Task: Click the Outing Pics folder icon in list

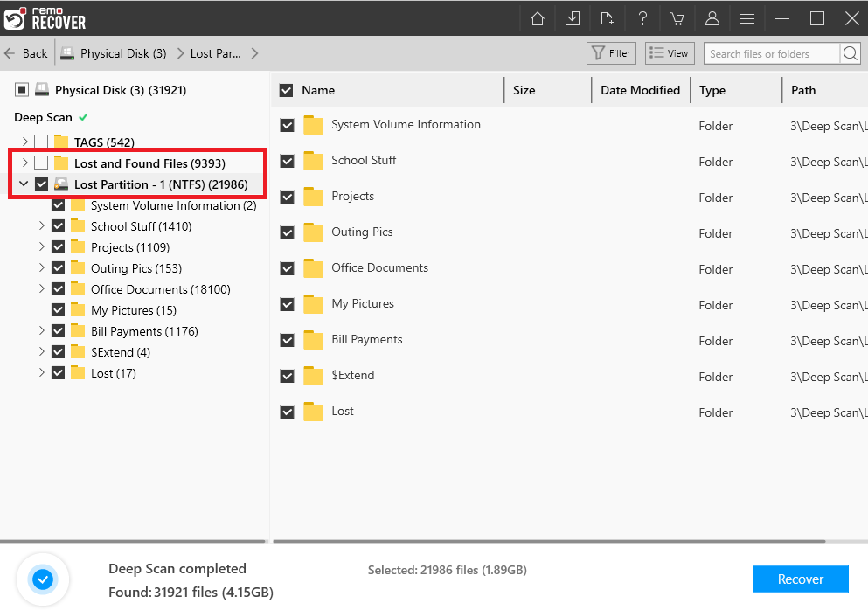Action: coord(313,232)
